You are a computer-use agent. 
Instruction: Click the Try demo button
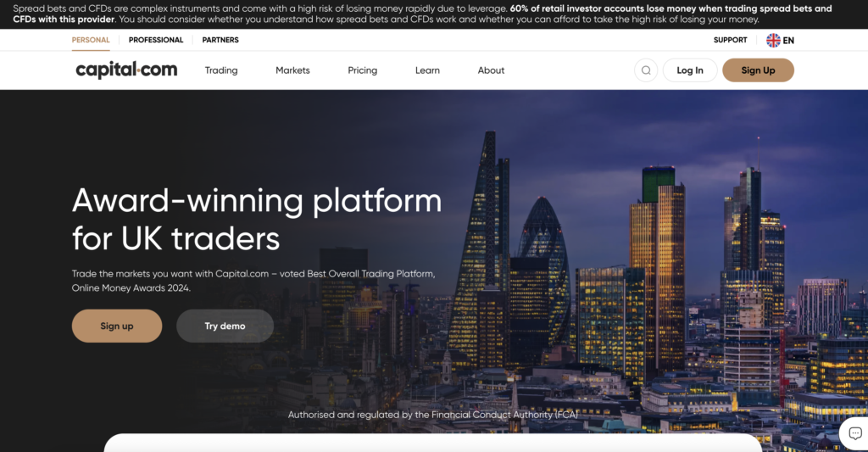225,326
